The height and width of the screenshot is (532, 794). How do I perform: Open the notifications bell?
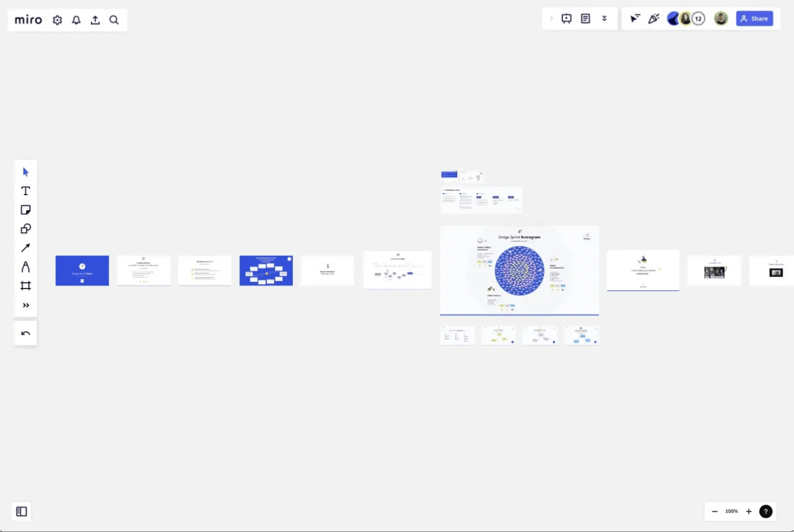pos(76,20)
